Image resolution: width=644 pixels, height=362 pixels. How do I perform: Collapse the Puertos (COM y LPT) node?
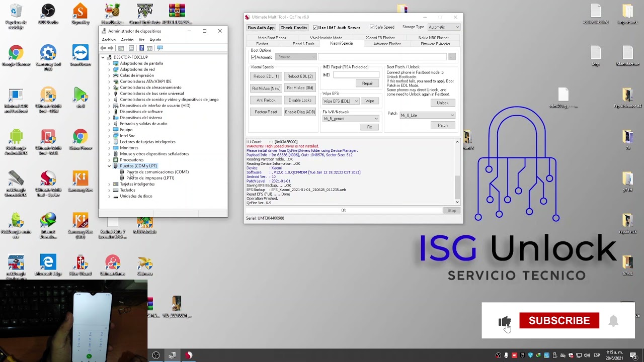[x=109, y=166]
